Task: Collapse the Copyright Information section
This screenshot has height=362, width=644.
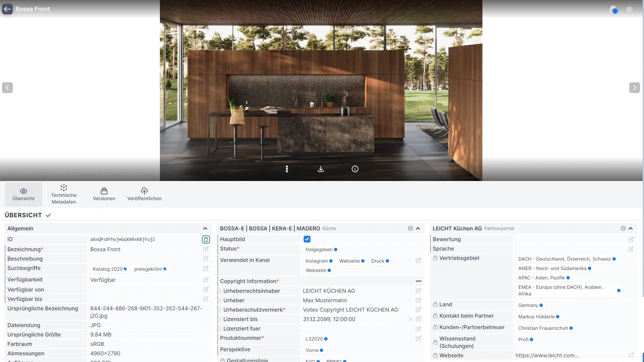Action: point(418,281)
